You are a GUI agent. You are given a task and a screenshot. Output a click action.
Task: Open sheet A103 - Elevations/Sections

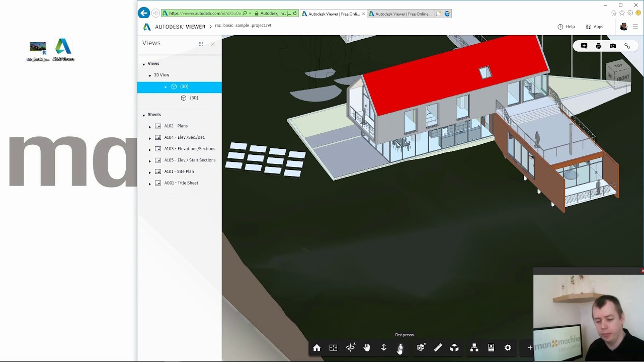[x=190, y=149]
